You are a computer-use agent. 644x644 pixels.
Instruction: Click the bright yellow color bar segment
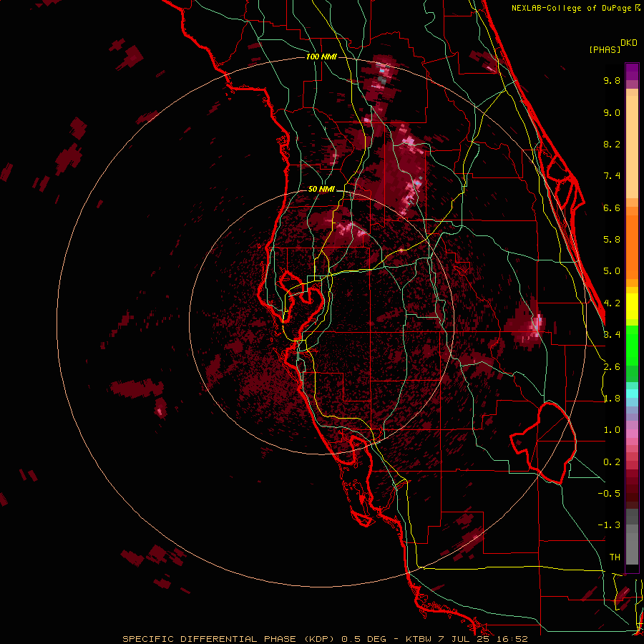(632, 306)
